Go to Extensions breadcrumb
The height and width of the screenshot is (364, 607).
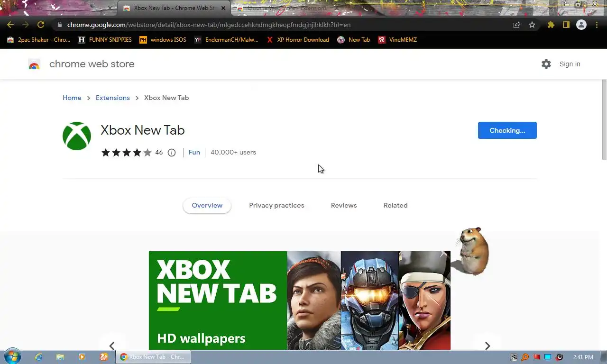tap(113, 98)
